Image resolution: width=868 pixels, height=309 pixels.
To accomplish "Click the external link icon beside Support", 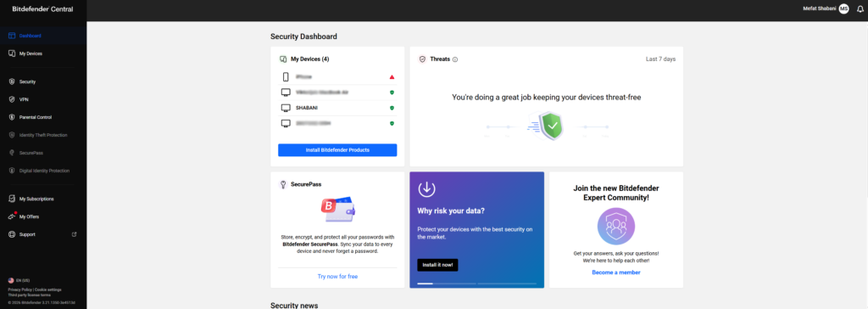I will click(x=75, y=234).
